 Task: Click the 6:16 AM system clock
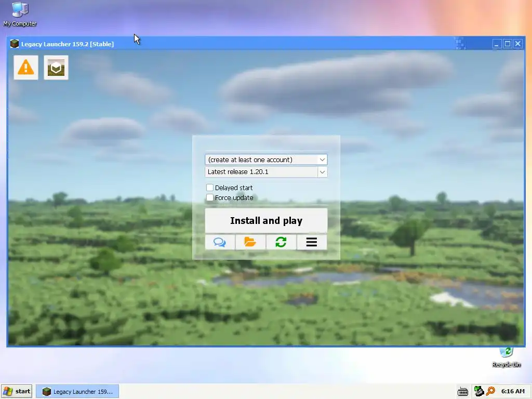513,391
